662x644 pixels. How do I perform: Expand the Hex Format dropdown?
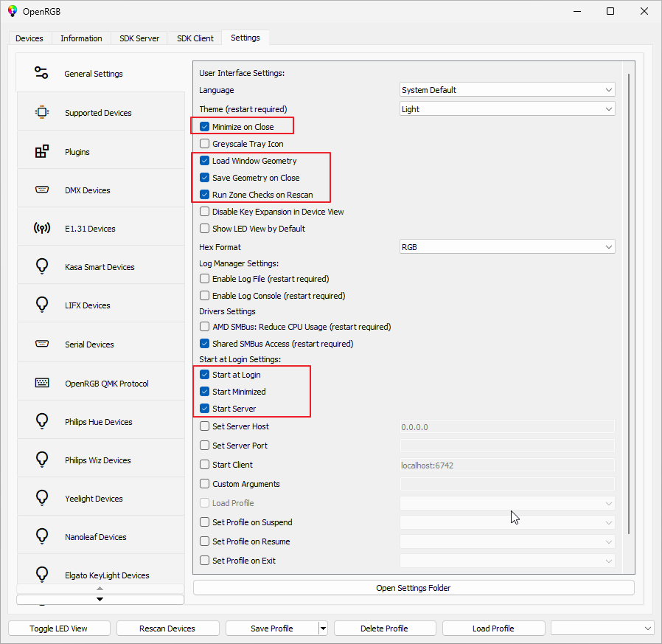point(507,246)
